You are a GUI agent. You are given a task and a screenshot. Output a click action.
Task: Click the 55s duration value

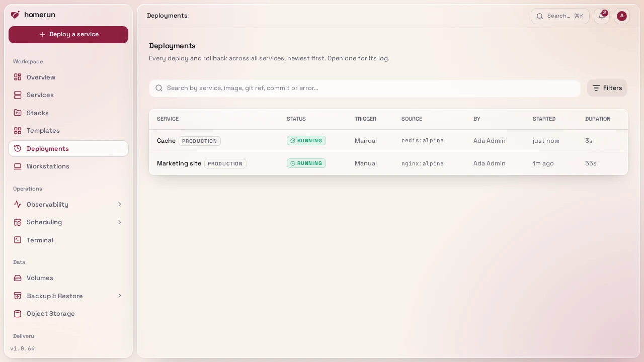[x=591, y=163]
